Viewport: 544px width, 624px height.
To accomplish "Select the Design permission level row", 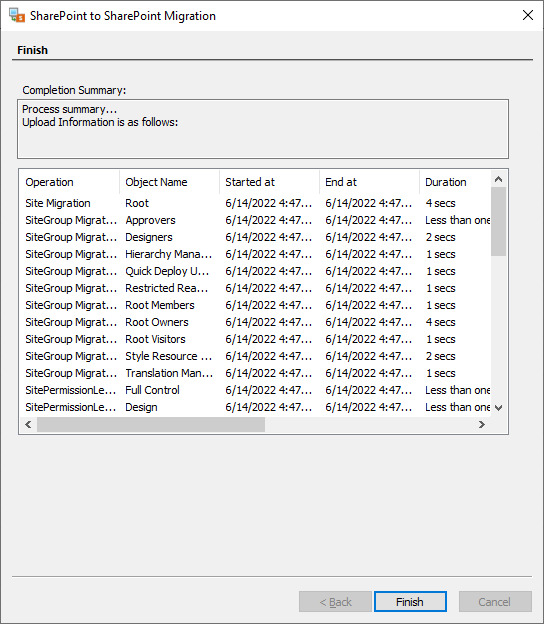I will point(255,407).
